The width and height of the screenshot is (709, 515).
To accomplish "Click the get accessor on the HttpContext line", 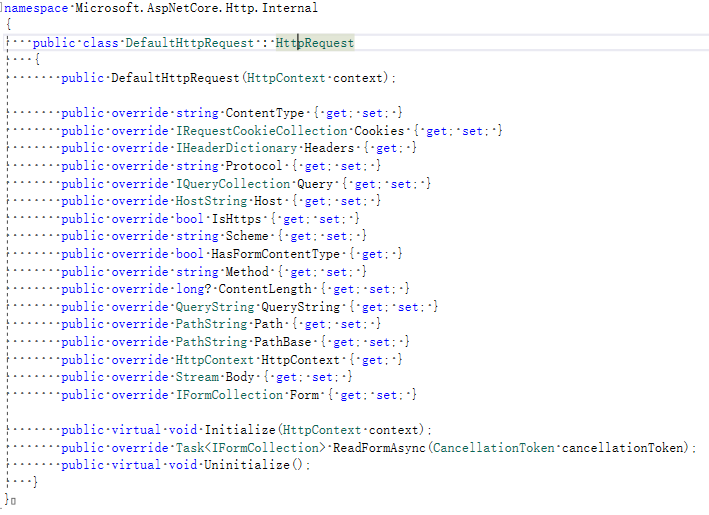I will pyautogui.click(x=372, y=360).
